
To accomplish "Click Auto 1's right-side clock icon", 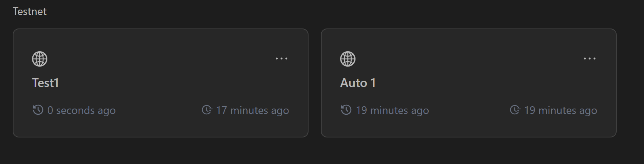I will pos(515,110).
